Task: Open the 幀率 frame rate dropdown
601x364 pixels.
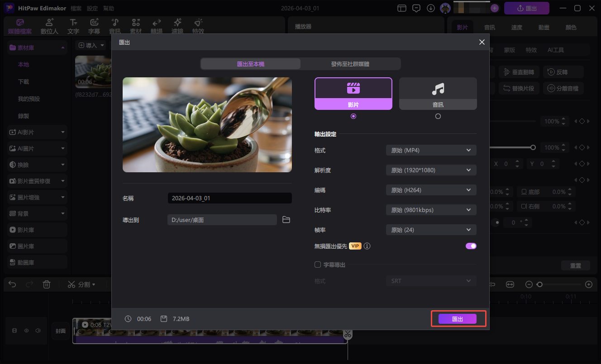Action: pos(430,229)
